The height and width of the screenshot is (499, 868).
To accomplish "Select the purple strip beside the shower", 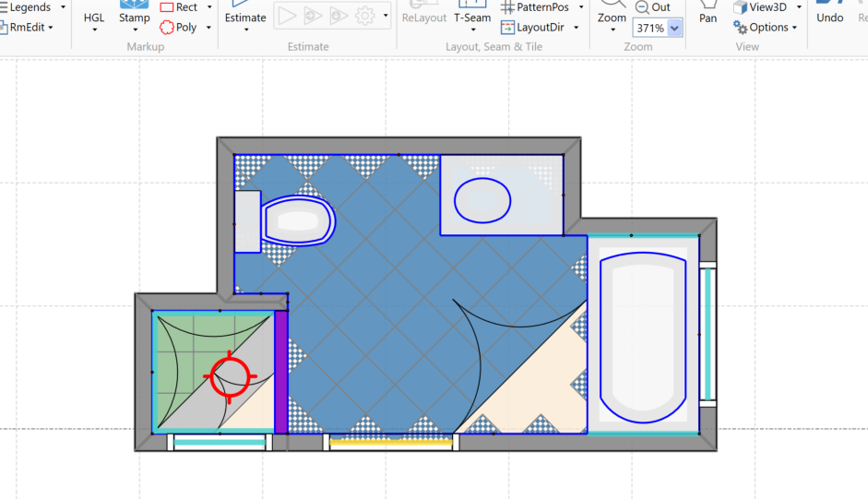I will click(281, 372).
